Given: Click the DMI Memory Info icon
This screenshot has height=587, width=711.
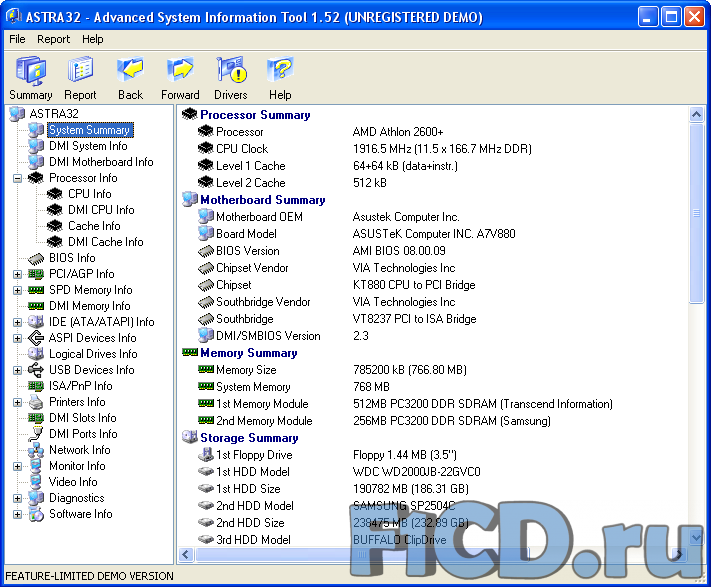Looking at the screenshot, I should [x=36, y=306].
